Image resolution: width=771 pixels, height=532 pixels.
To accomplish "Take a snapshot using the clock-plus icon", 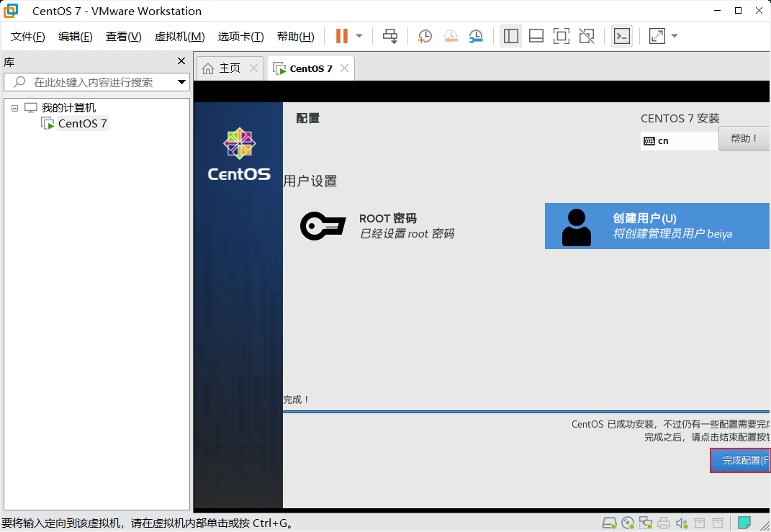I will point(424,36).
